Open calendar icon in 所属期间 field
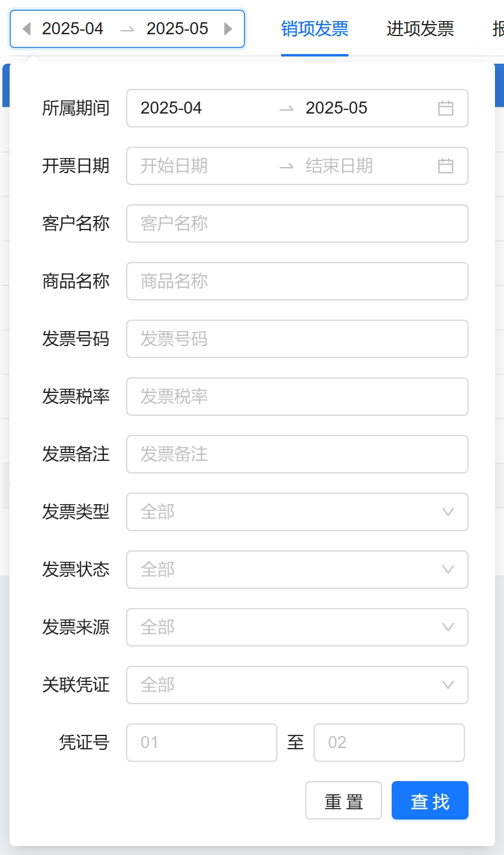Image resolution: width=504 pixels, height=855 pixels. point(445,108)
